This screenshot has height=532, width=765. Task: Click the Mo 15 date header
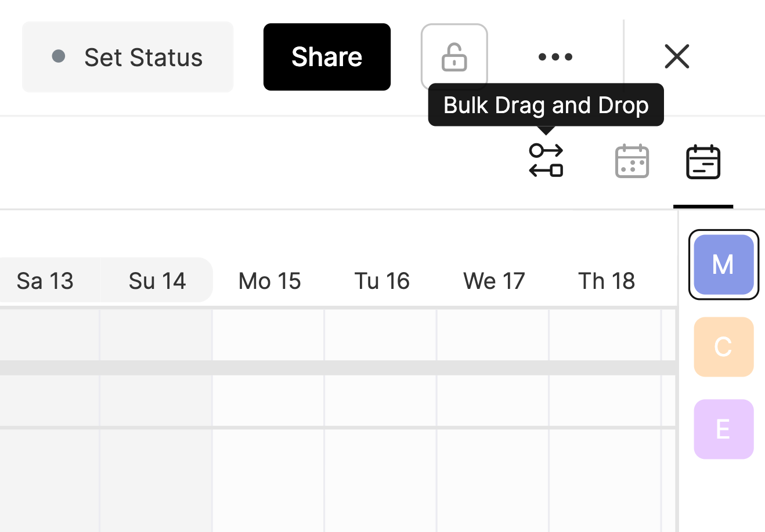point(269,281)
